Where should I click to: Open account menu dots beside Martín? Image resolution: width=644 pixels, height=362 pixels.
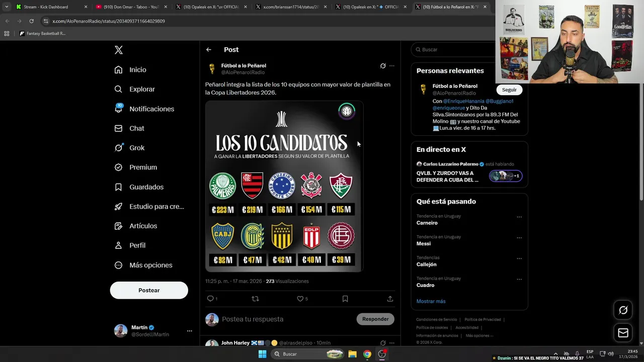(x=190, y=331)
